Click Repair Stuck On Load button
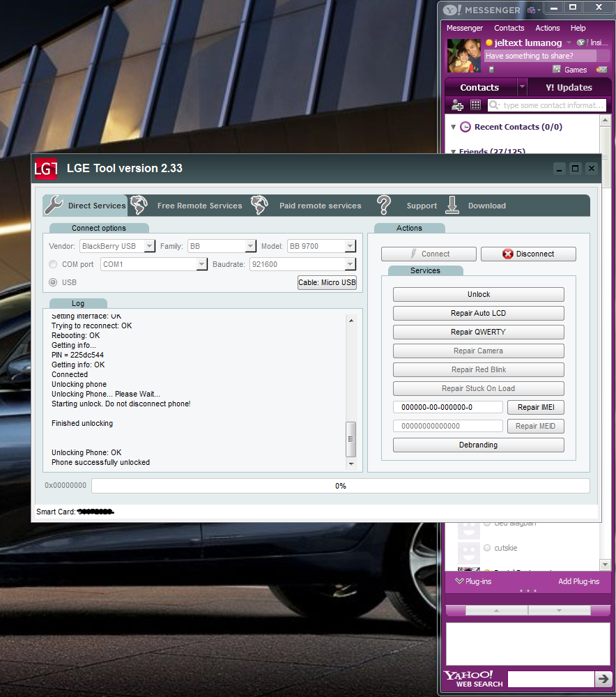Viewport: 616px width, 697px height. click(479, 388)
